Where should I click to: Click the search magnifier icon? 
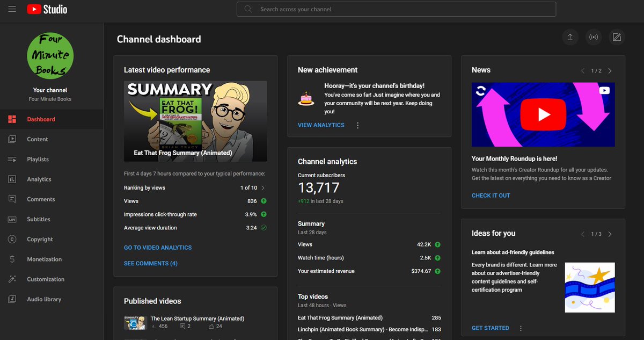click(x=248, y=9)
